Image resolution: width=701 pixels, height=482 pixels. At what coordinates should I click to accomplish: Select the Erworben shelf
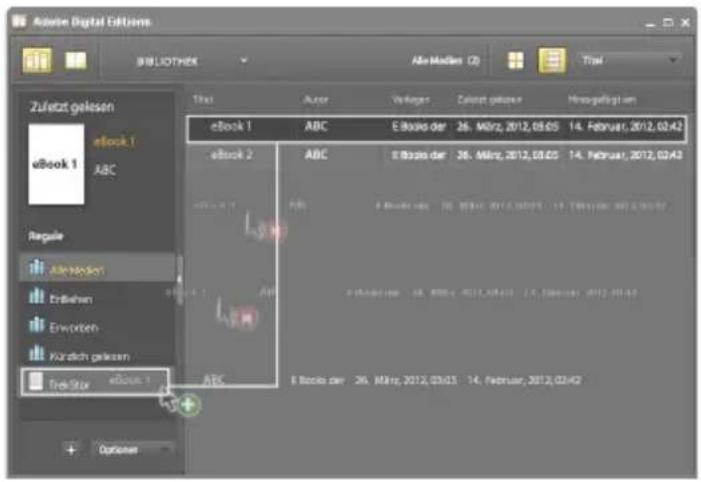point(97,327)
